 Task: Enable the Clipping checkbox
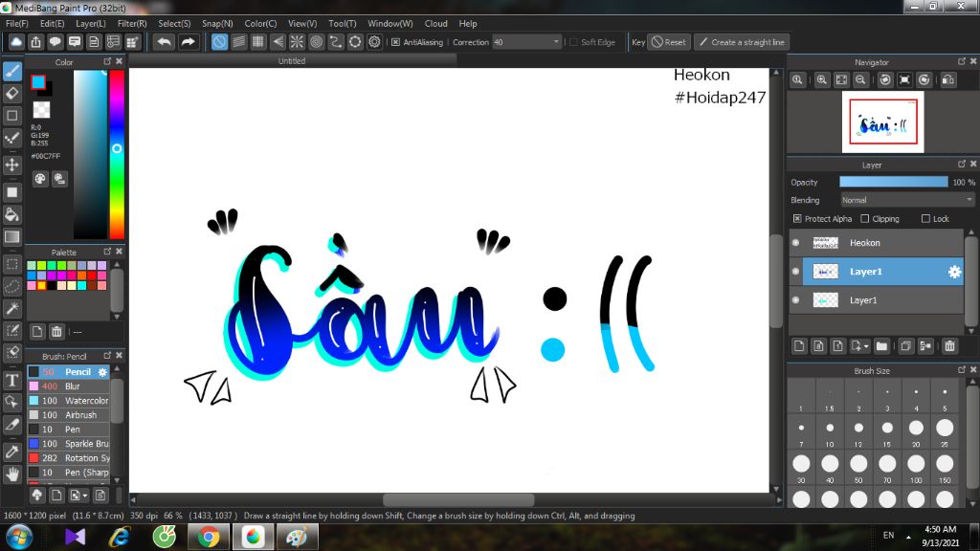[865, 219]
